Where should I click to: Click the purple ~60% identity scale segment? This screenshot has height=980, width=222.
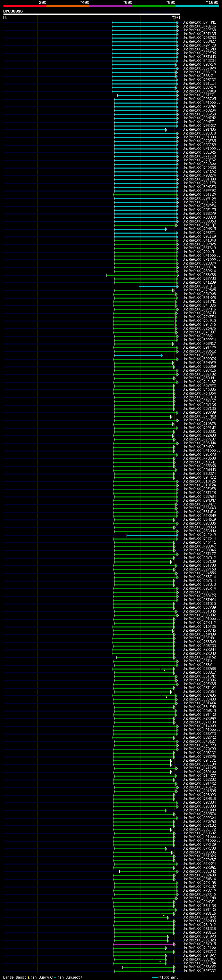tap(111, 6)
